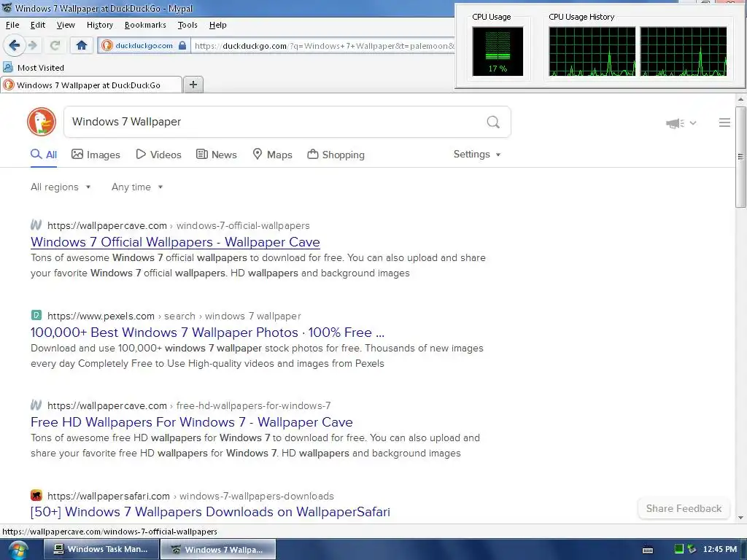Click the page vertical scrollbar thumb
Viewport: 747px width, 560px height.
(x=740, y=157)
